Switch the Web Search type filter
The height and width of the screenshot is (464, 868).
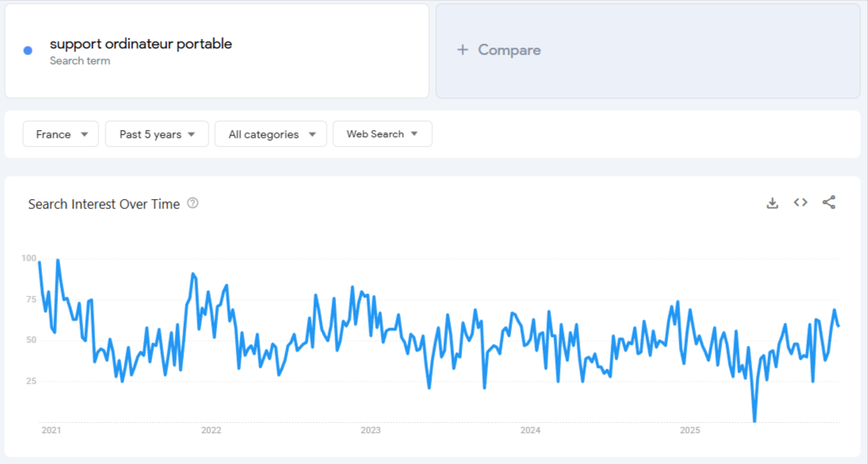(382, 134)
